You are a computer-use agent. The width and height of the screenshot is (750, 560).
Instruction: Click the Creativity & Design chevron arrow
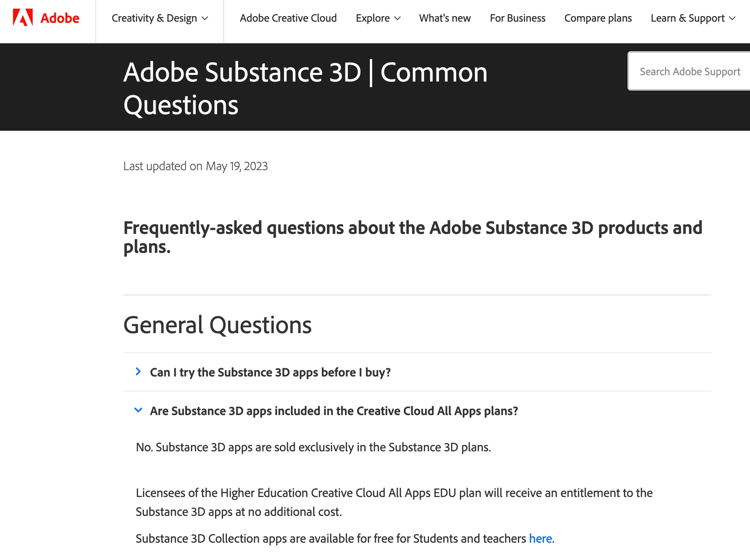205,19
